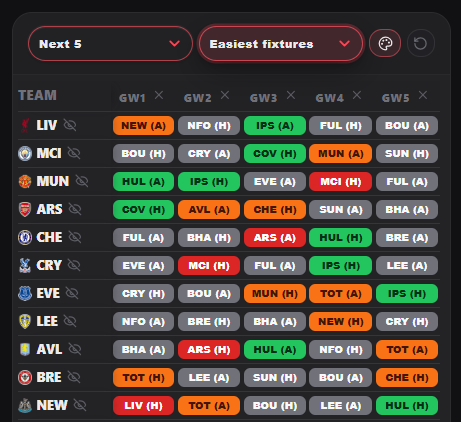The height and width of the screenshot is (422, 461).
Task: Select the LIV team name
Action: click(x=47, y=125)
